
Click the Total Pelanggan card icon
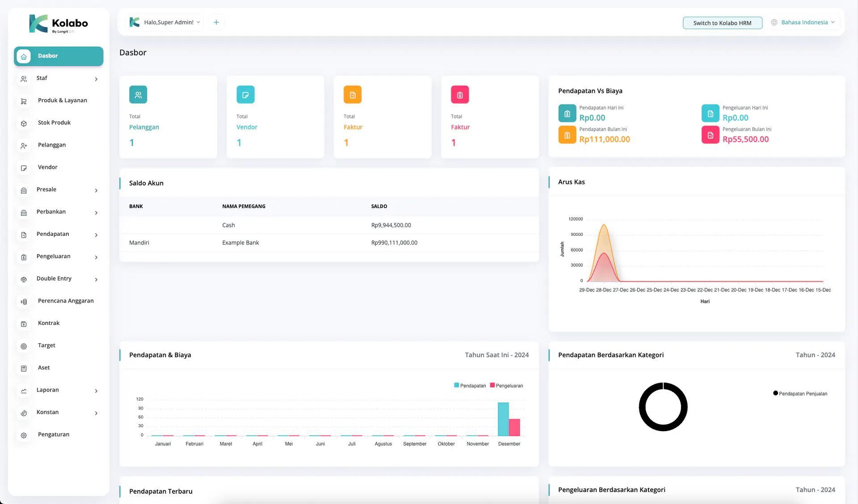pos(138,95)
